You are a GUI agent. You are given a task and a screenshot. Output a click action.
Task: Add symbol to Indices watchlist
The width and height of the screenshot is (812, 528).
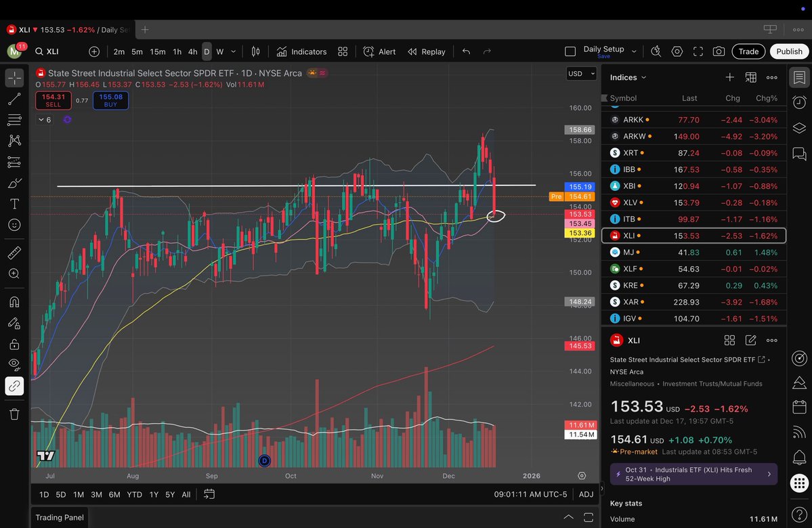pos(729,77)
